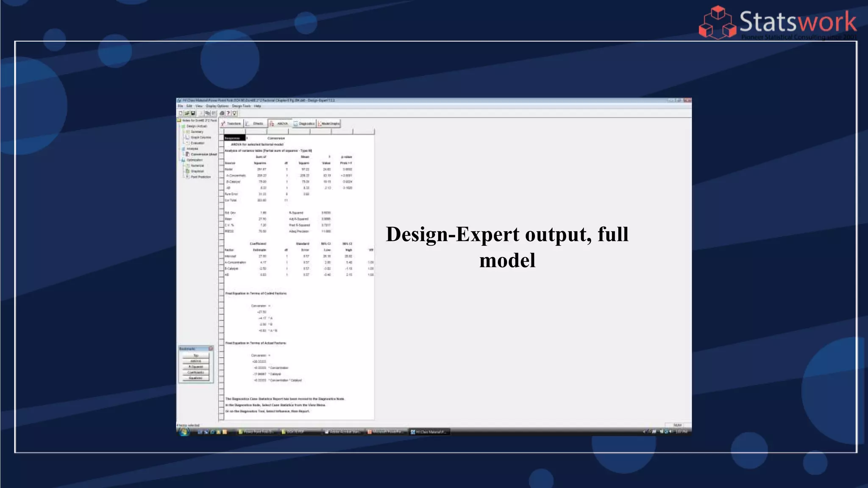Click the Open file toolbar icon
Image resolution: width=868 pixels, height=488 pixels.
click(x=187, y=114)
